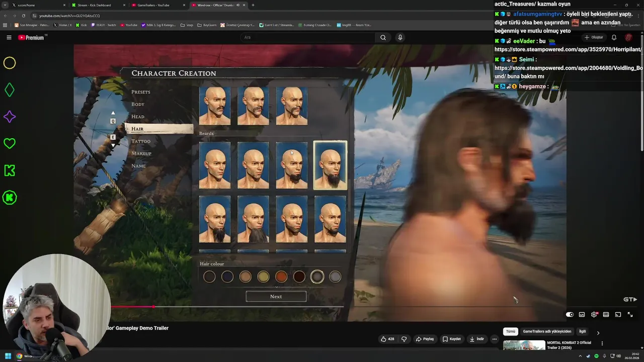Select the İlgili filter chip
This screenshot has width=644, height=362.
point(582,332)
